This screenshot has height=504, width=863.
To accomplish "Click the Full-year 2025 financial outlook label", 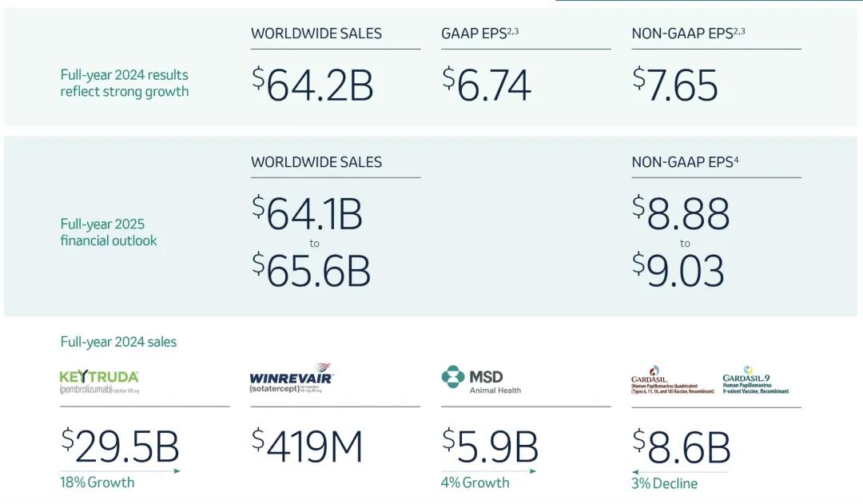I will click(x=109, y=232).
